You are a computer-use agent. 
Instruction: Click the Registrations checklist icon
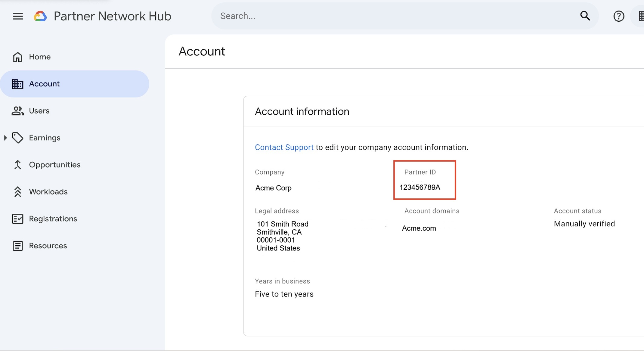pos(18,219)
